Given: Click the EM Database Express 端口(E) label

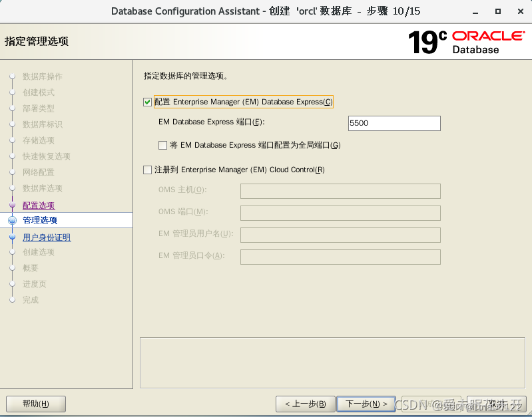Looking at the screenshot, I should [x=211, y=122].
